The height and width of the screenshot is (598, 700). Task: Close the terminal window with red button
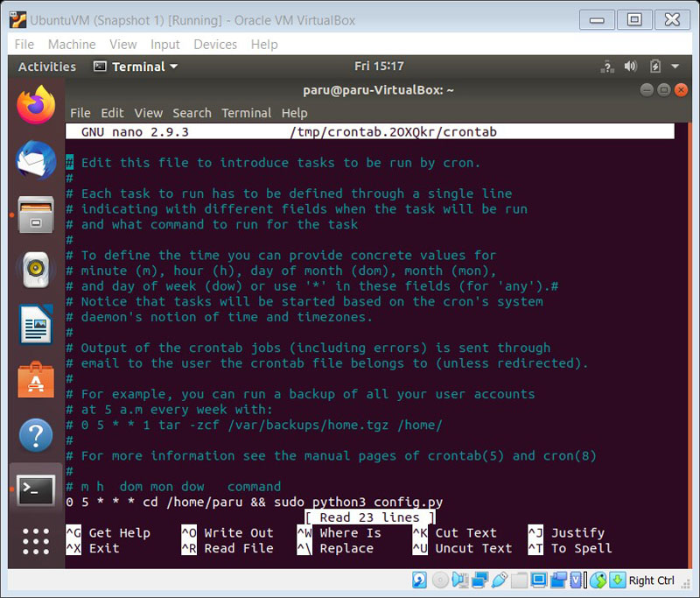[x=681, y=90]
